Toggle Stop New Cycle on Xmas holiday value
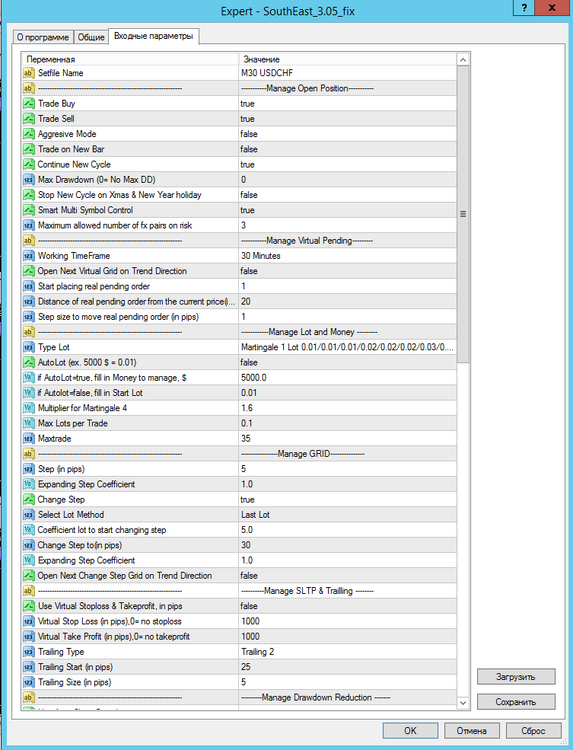 (347, 195)
